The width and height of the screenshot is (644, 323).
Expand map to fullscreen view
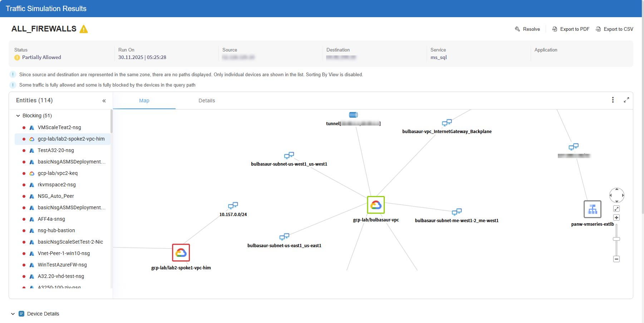click(626, 100)
